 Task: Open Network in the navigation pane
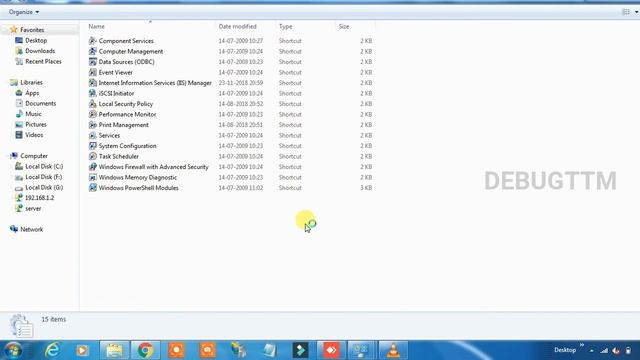coord(31,229)
